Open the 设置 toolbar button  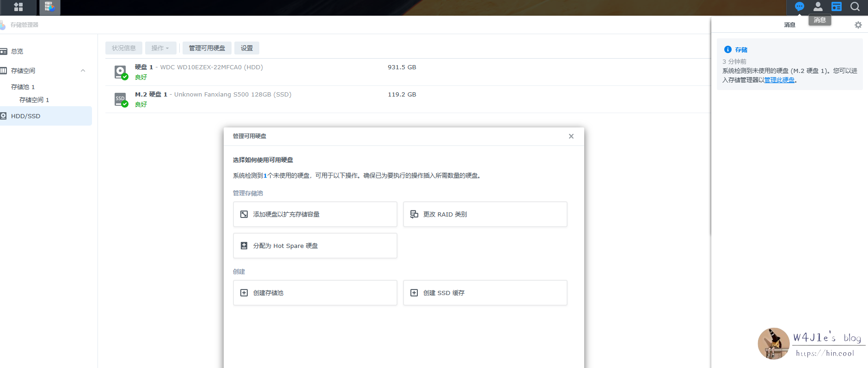point(247,48)
